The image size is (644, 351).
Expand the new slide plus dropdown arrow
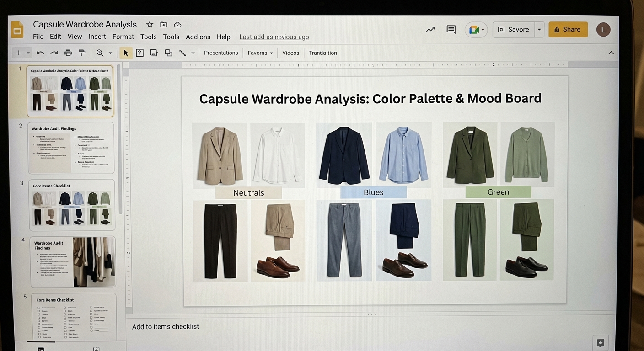[28, 53]
